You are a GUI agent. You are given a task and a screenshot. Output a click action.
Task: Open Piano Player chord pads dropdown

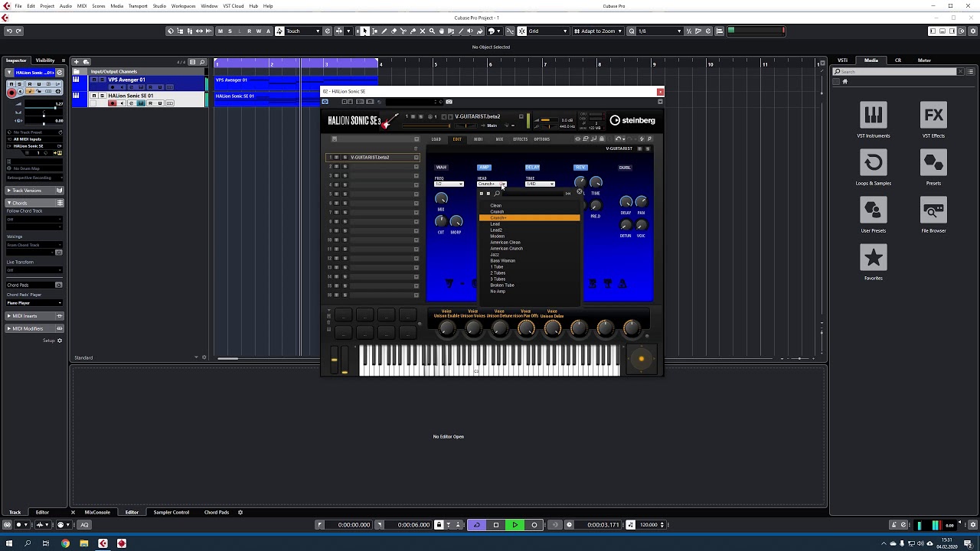(x=34, y=303)
